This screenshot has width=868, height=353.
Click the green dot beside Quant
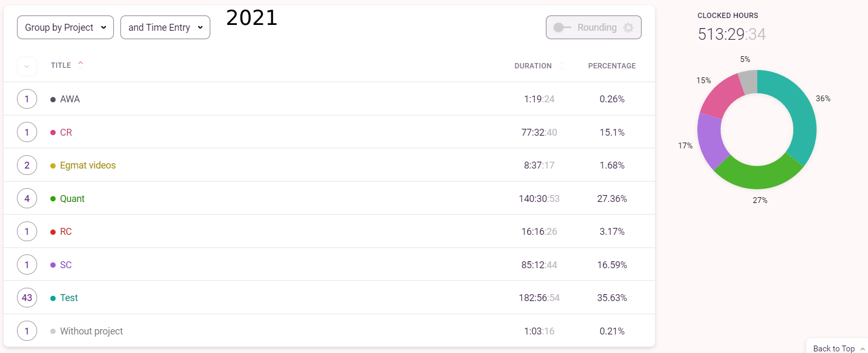[53, 199]
